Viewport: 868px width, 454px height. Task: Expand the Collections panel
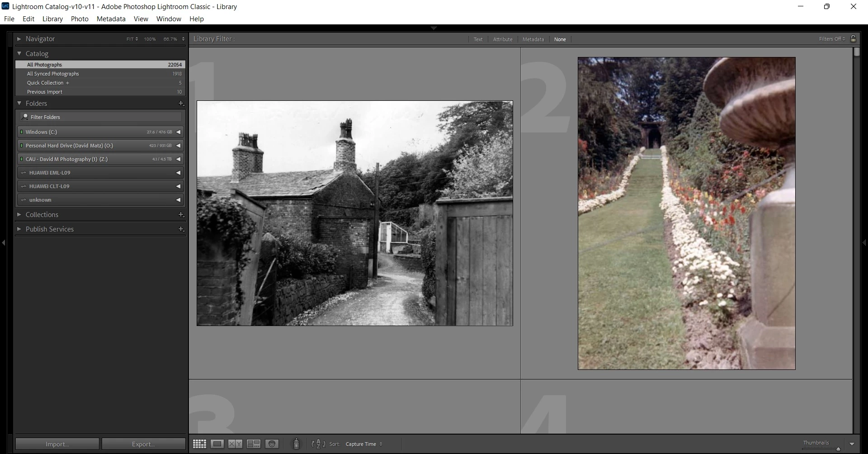pyautogui.click(x=19, y=215)
